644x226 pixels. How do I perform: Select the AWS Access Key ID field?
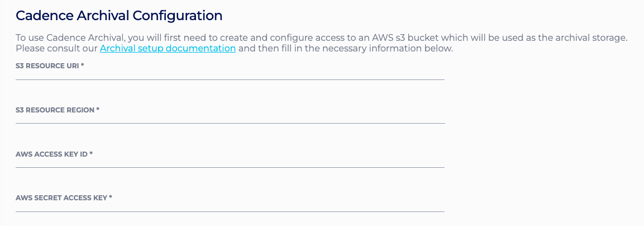tap(230, 163)
